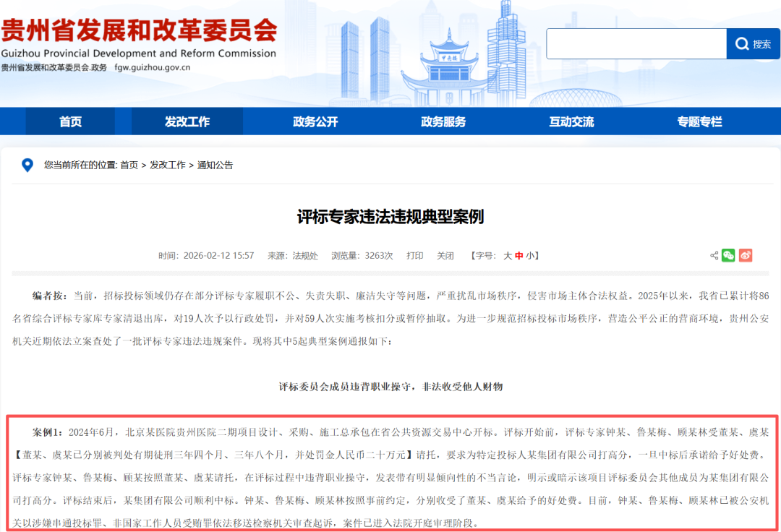Set font size to small (小)
781x532 pixels.
[529, 256]
